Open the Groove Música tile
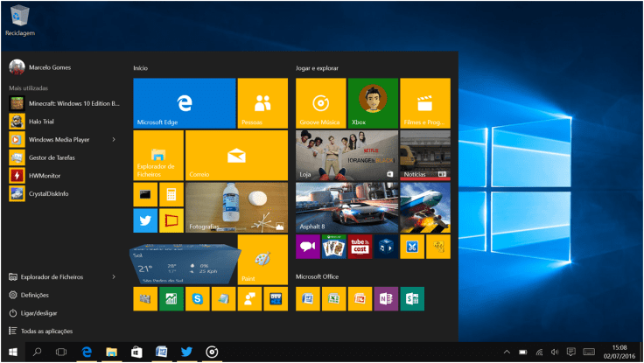Viewport: 644px width, 363px height. [320, 102]
